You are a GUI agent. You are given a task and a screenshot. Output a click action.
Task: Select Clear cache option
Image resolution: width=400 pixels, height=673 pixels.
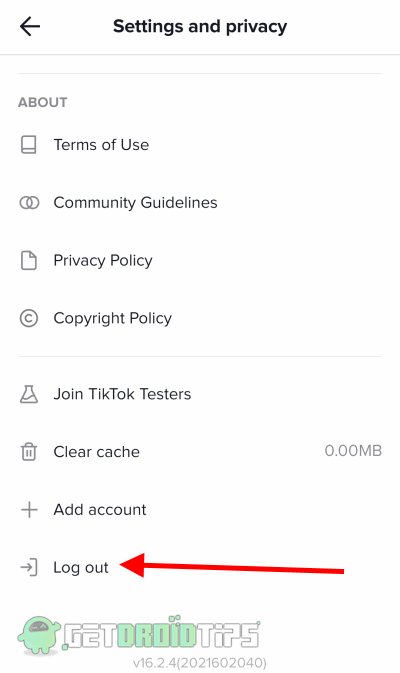(200, 452)
